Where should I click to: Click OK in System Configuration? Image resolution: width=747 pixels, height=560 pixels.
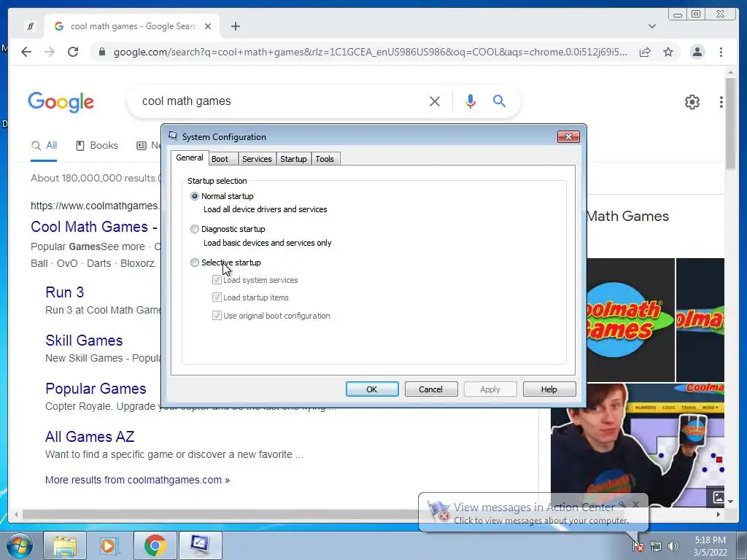tap(372, 389)
